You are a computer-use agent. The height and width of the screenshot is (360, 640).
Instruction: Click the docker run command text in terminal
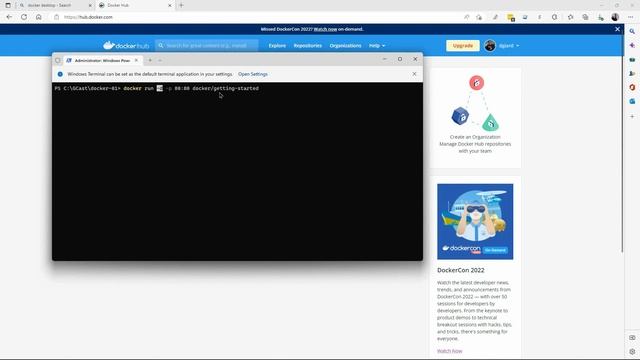191,88
